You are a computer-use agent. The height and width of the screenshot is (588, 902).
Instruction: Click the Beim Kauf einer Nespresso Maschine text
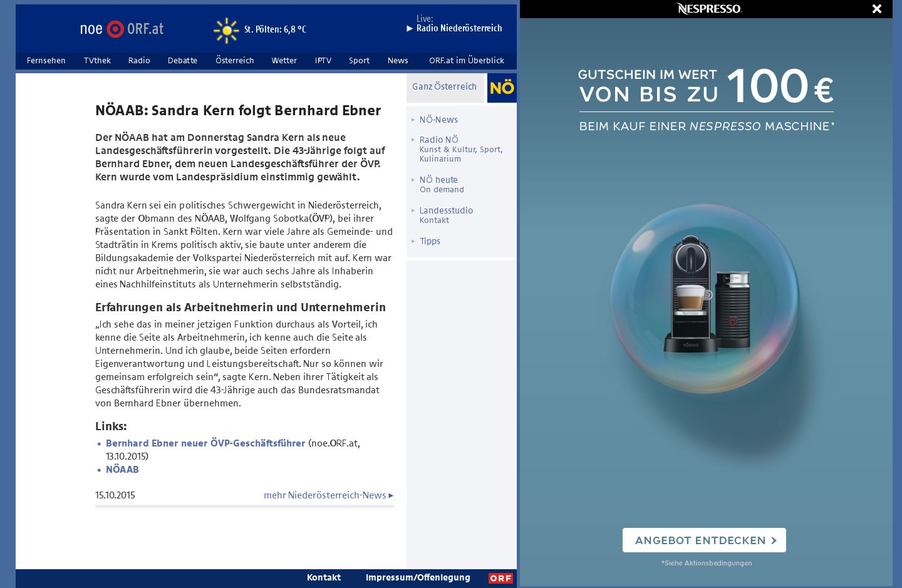click(x=707, y=126)
